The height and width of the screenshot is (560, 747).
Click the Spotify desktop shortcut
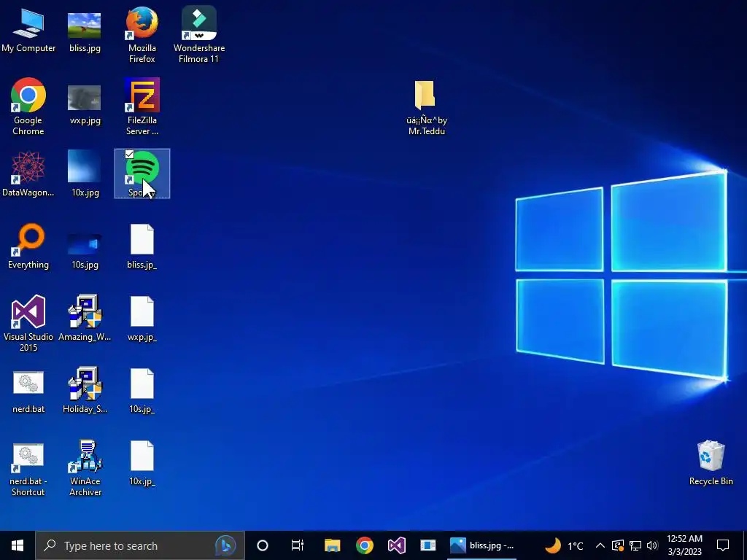[x=142, y=174]
